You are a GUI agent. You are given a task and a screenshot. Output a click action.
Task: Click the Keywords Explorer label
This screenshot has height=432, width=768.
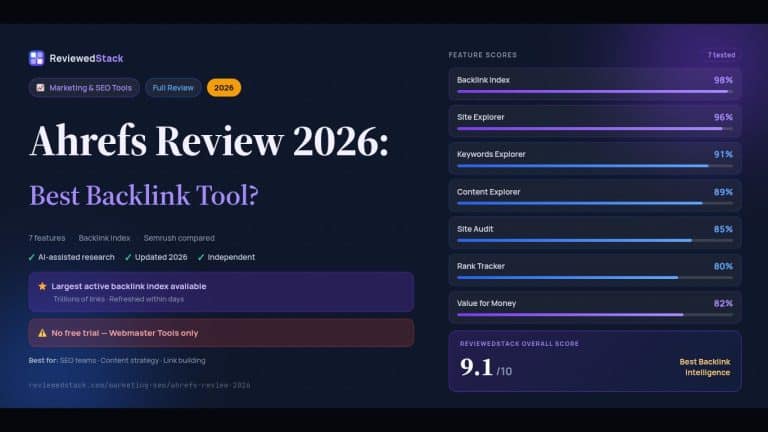click(x=491, y=154)
